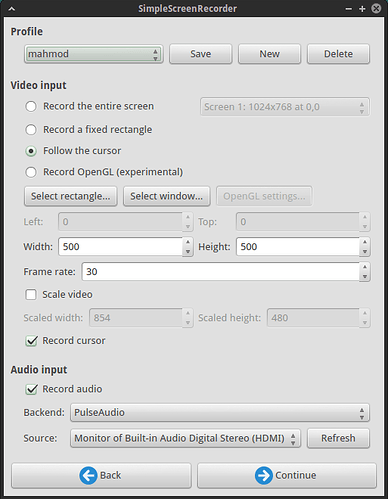Increase Width with the up arrow
388x499 pixels.
pos(188,242)
